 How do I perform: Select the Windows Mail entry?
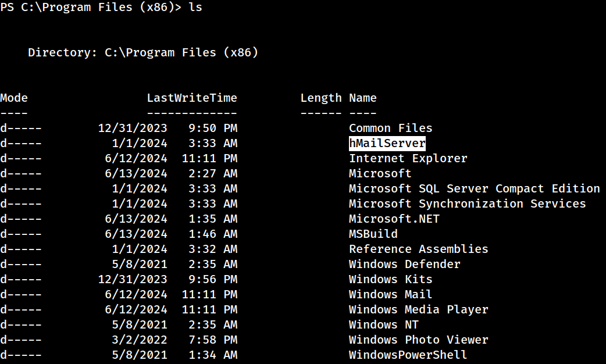(390, 294)
